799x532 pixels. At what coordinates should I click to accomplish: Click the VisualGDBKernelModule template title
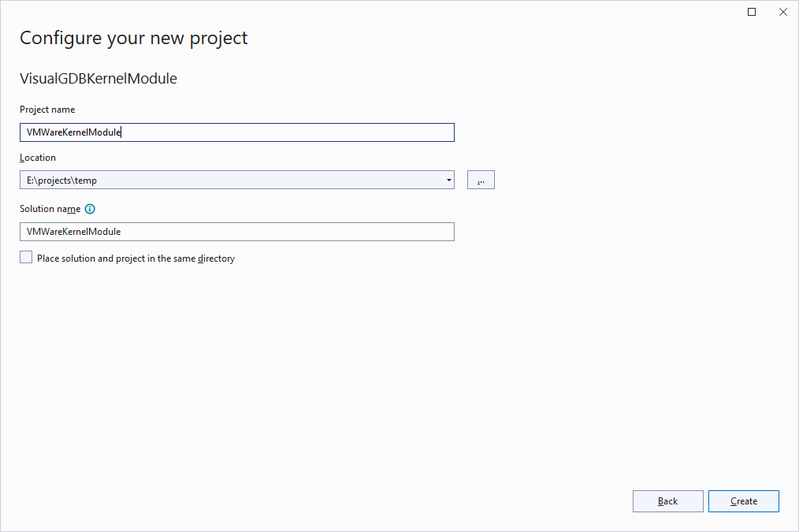point(98,79)
